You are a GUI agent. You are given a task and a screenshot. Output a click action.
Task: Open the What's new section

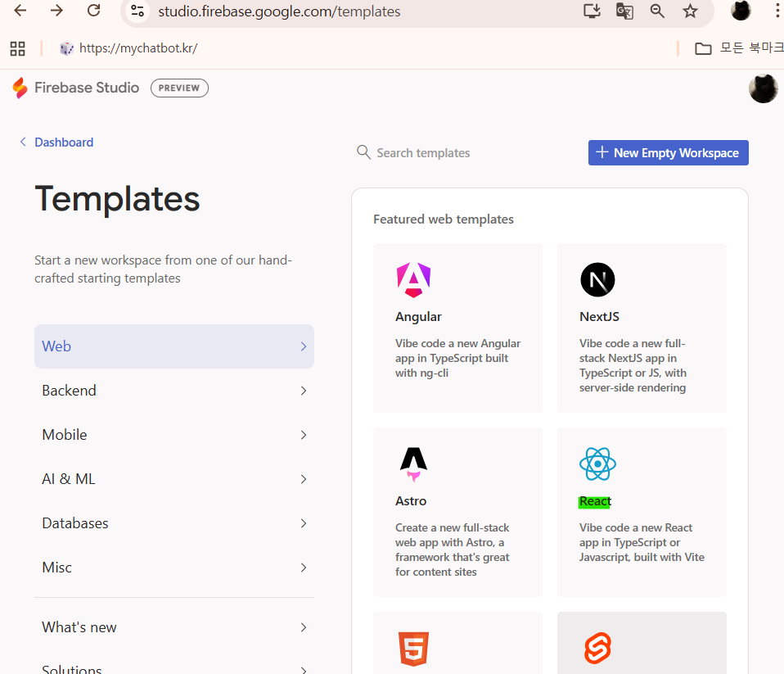(x=174, y=627)
